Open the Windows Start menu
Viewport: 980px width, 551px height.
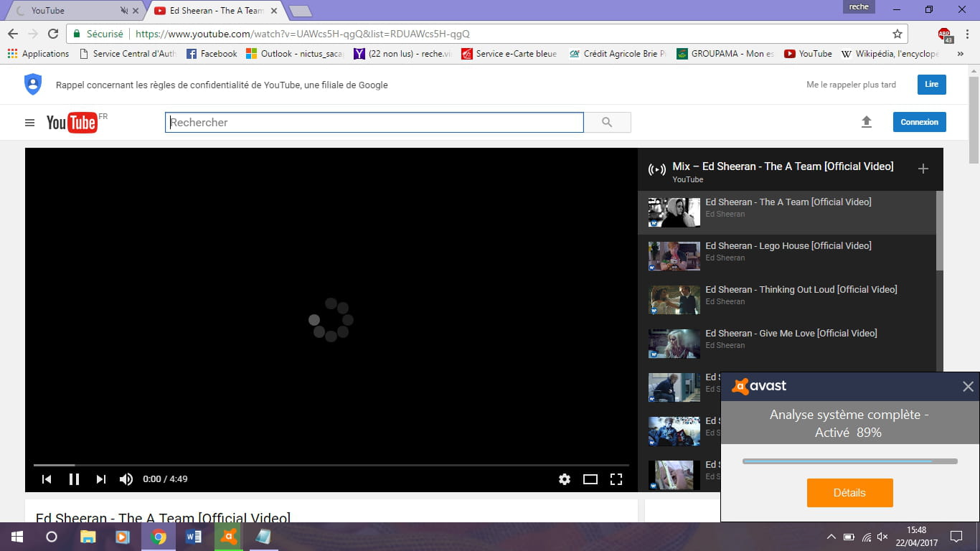(17, 537)
